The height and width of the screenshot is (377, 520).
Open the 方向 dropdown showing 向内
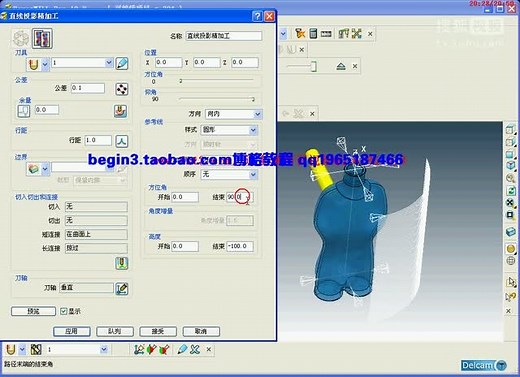pos(234,114)
